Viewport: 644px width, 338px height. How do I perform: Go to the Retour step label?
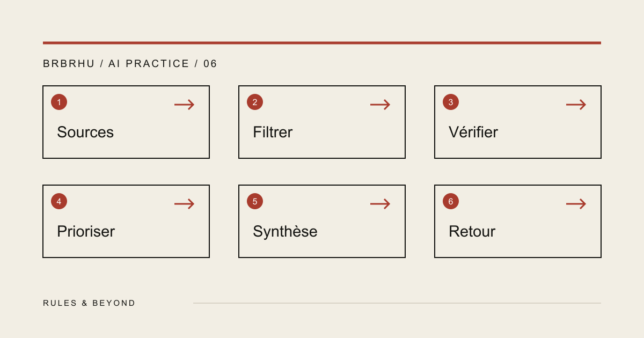click(x=472, y=231)
